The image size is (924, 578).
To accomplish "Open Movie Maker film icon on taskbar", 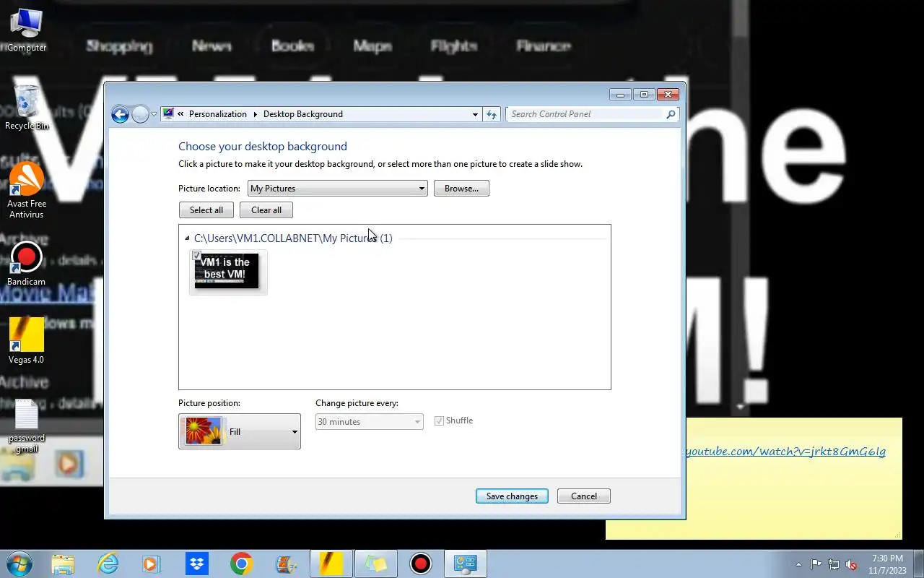I will 286,564.
